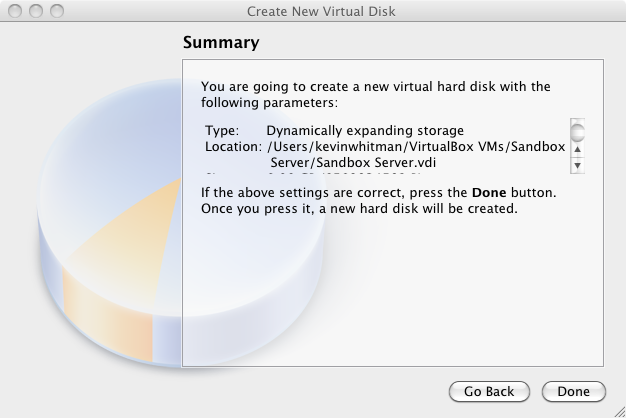Click the resize grip at window corner
Viewport: 626px width, 418px height.
coord(620,412)
